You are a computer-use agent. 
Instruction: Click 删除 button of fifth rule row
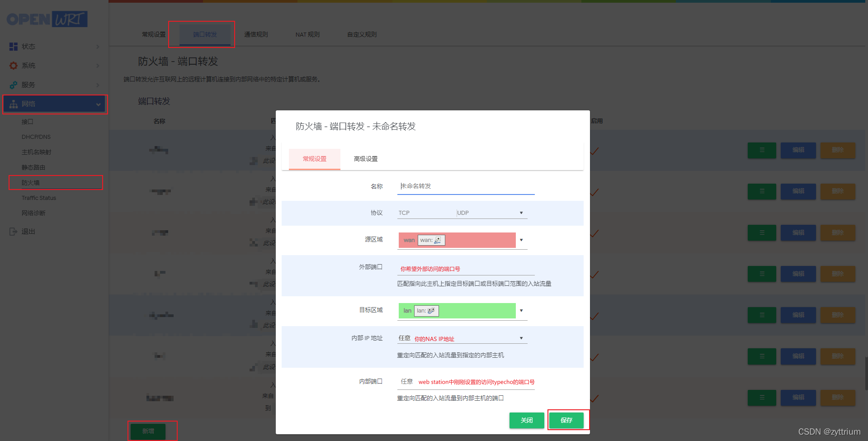click(x=838, y=315)
